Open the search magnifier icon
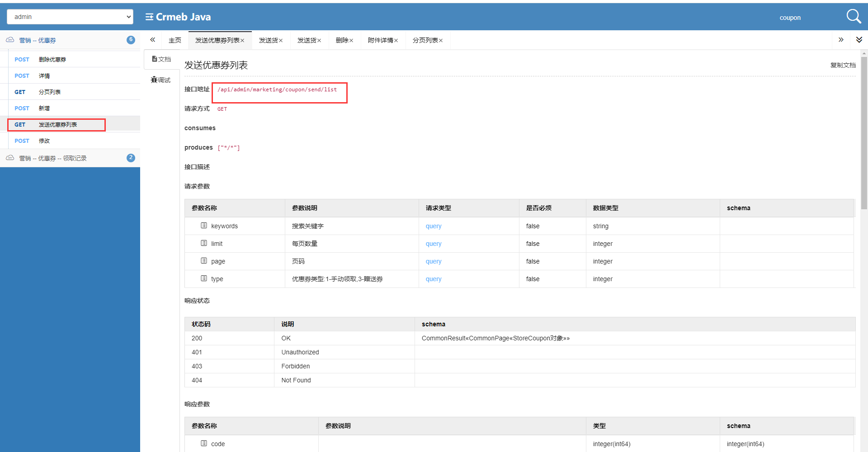This screenshot has width=868, height=452. point(854,17)
